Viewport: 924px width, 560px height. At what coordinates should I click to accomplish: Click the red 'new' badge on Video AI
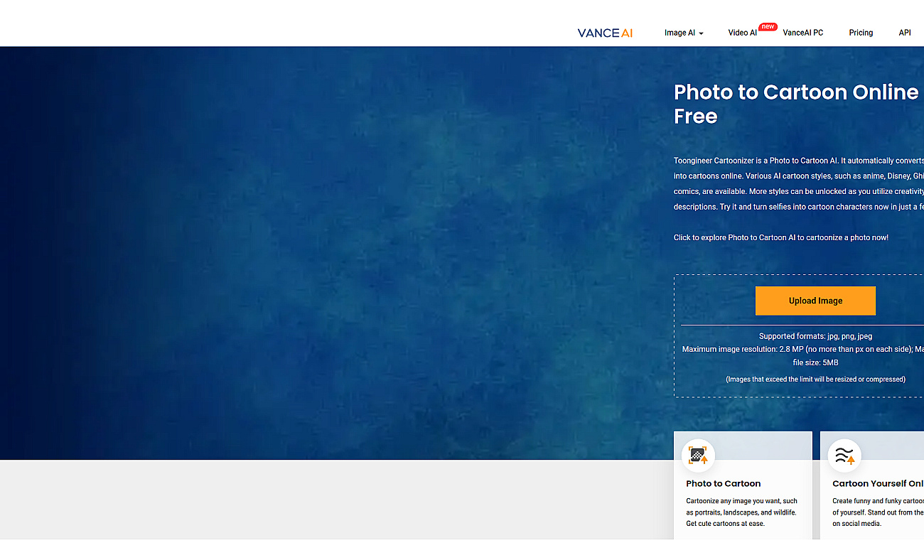pos(768,26)
